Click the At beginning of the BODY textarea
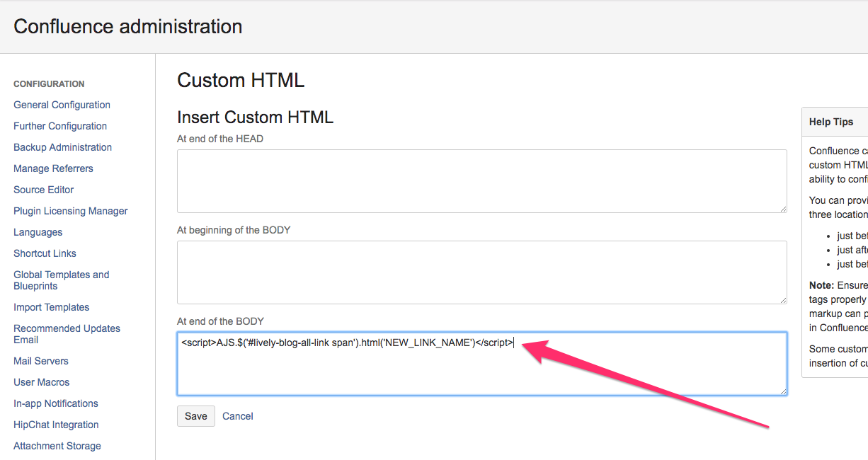868x460 pixels. (x=481, y=272)
